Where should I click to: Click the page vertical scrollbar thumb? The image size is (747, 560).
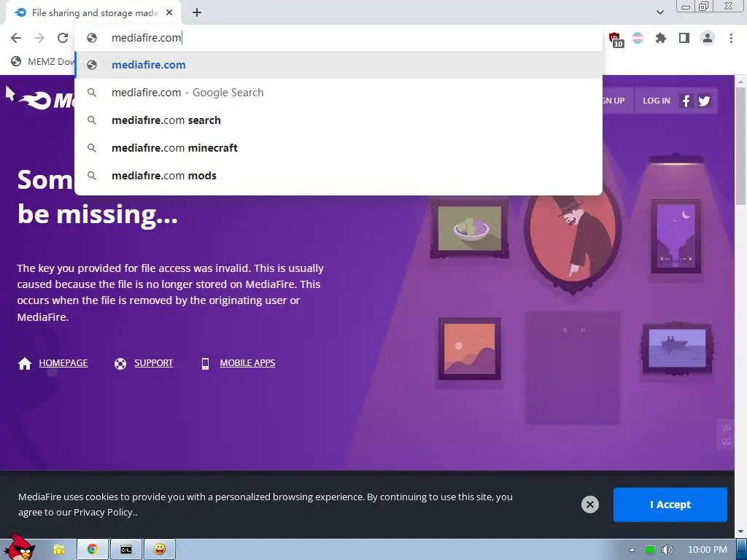coord(740,145)
